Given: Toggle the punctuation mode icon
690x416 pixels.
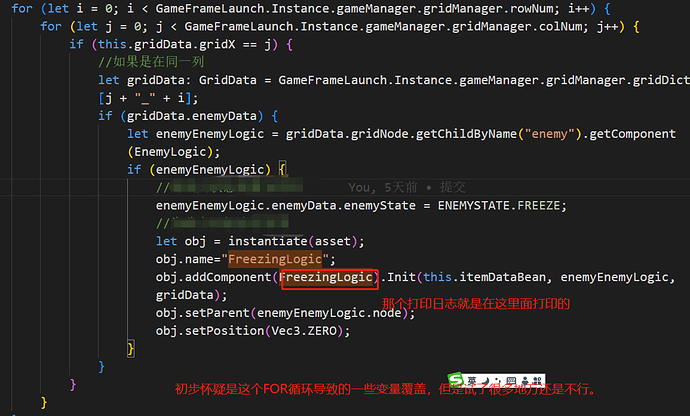Looking at the screenshot, I should click(497, 380).
